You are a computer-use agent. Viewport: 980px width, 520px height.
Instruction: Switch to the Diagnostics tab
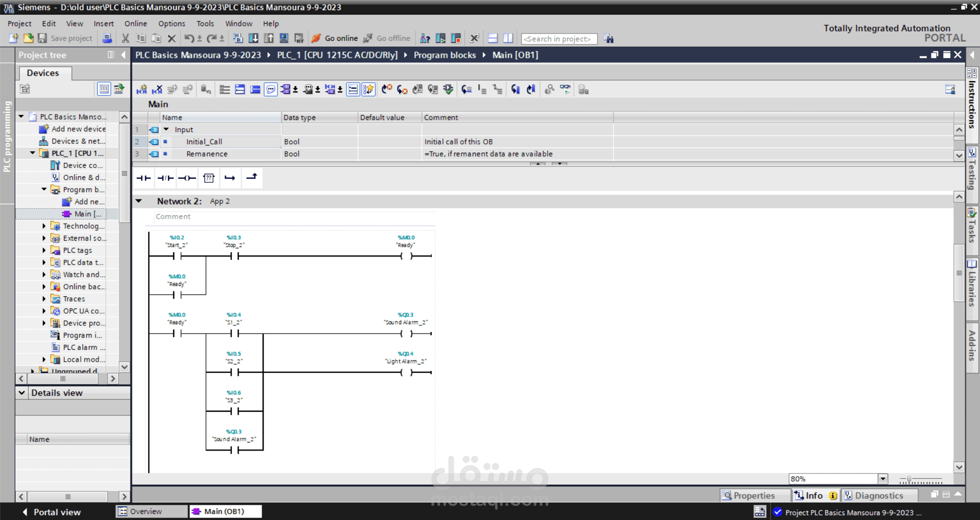[879, 495]
